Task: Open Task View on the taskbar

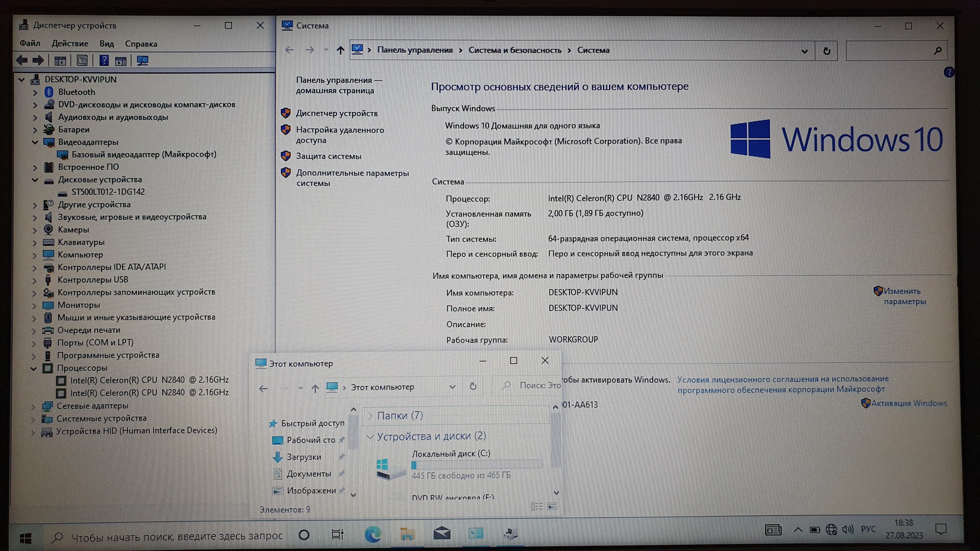Action: pyautogui.click(x=337, y=534)
